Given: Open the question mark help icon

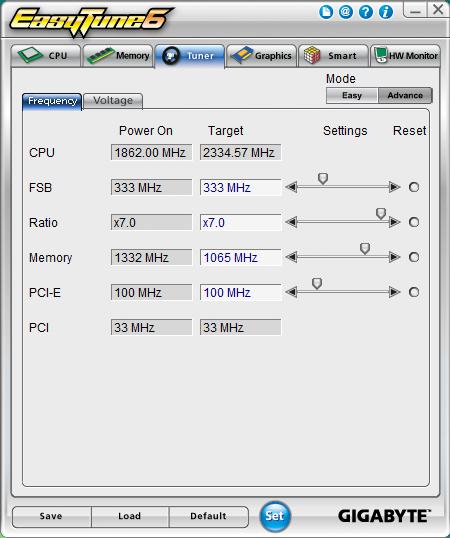Looking at the screenshot, I should pyautogui.click(x=366, y=12).
